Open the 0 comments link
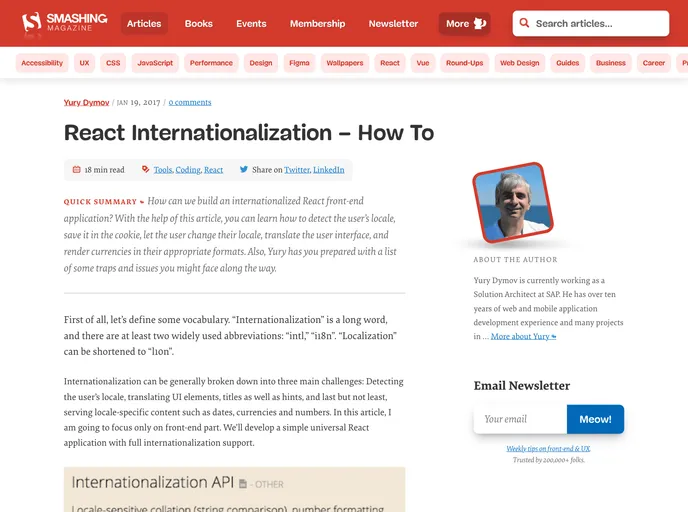 [190, 102]
